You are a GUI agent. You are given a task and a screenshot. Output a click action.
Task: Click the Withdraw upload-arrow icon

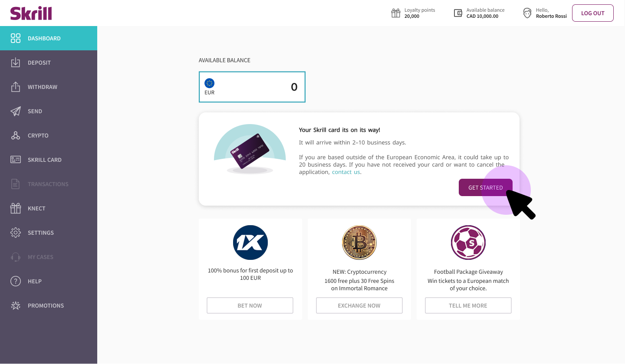pos(16,87)
